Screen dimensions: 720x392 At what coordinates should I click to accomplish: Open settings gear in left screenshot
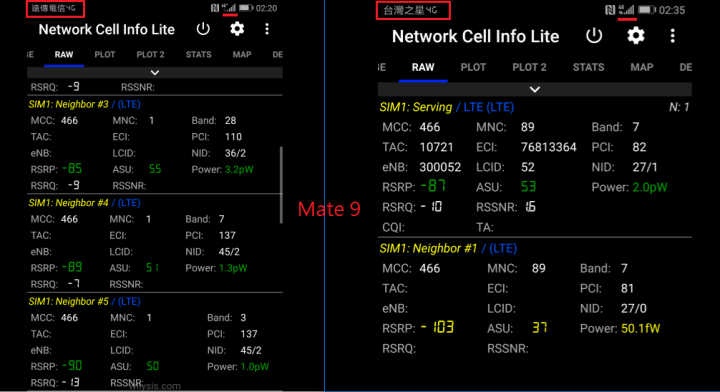(x=237, y=29)
